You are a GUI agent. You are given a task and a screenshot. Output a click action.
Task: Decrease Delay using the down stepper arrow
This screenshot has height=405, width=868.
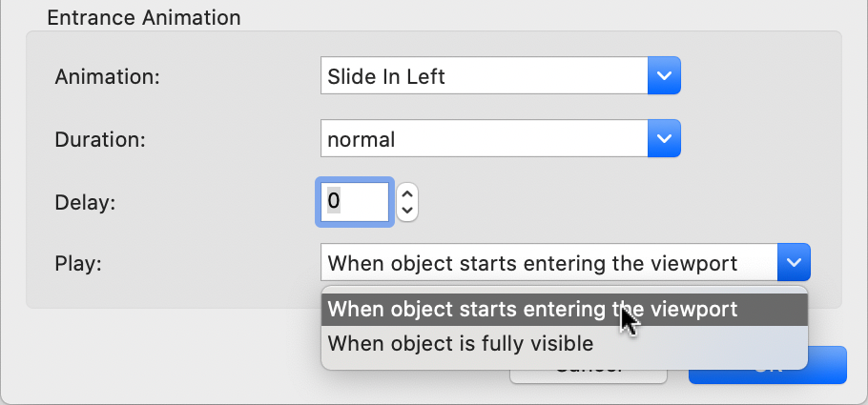click(408, 211)
